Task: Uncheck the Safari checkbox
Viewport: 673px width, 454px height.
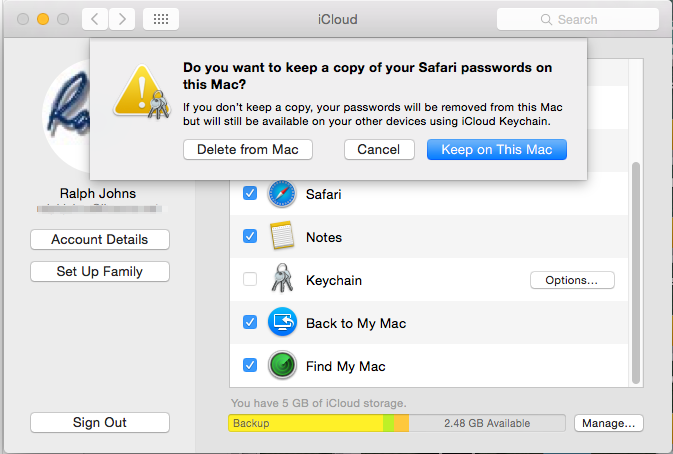Action: pyautogui.click(x=250, y=194)
